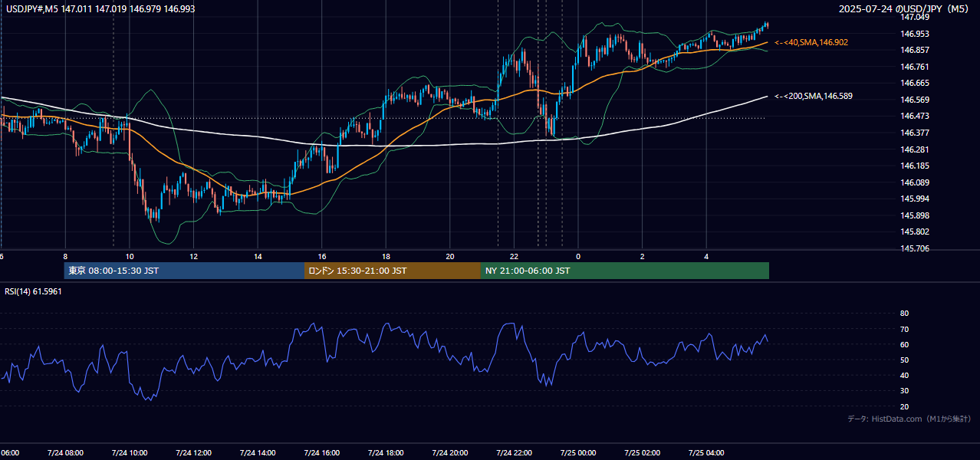The image size is (980, 460).
Task: Click RSI scale value 60
Action: (905, 344)
